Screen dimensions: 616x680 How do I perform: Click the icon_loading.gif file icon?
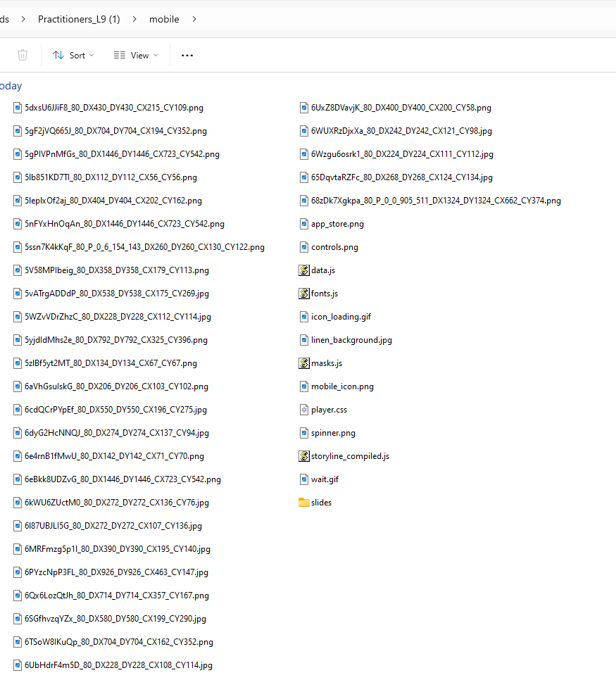point(304,317)
